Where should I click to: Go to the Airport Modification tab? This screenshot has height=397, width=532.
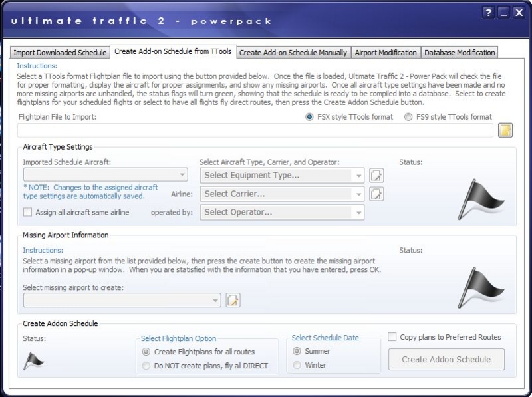coord(386,53)
